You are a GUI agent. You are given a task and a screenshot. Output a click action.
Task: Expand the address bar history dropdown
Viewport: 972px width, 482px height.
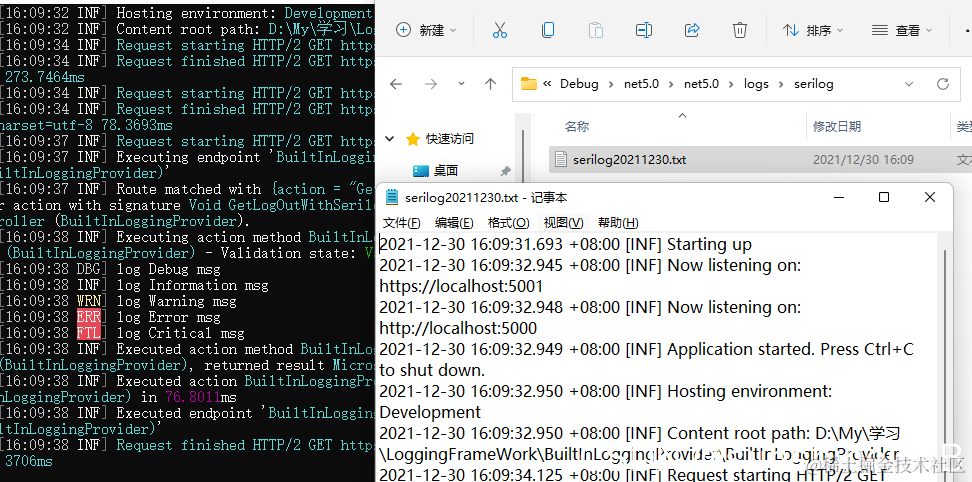[909, 84]
